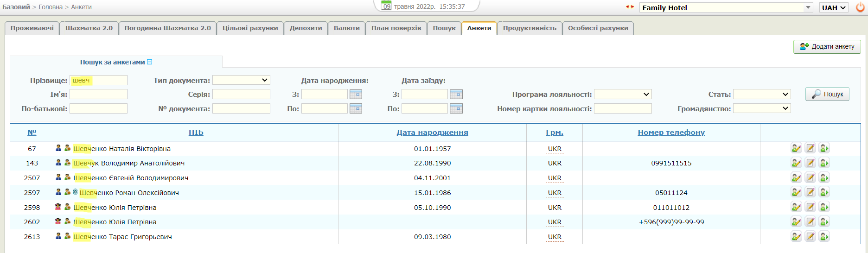868x253 pixels.
Task: Click guest check-in arrow icon for row 67
Action: pyautogui.click(x=824, y=149)
